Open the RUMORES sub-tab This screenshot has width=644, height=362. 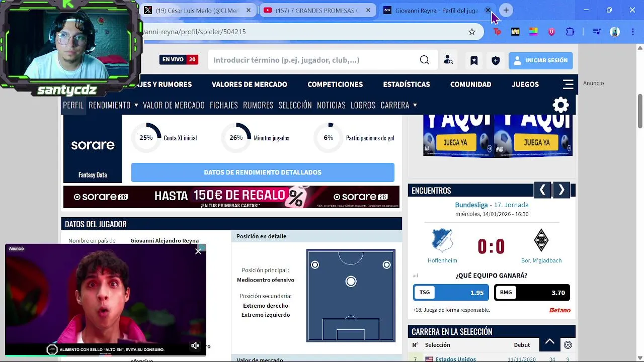pos(258,105)
